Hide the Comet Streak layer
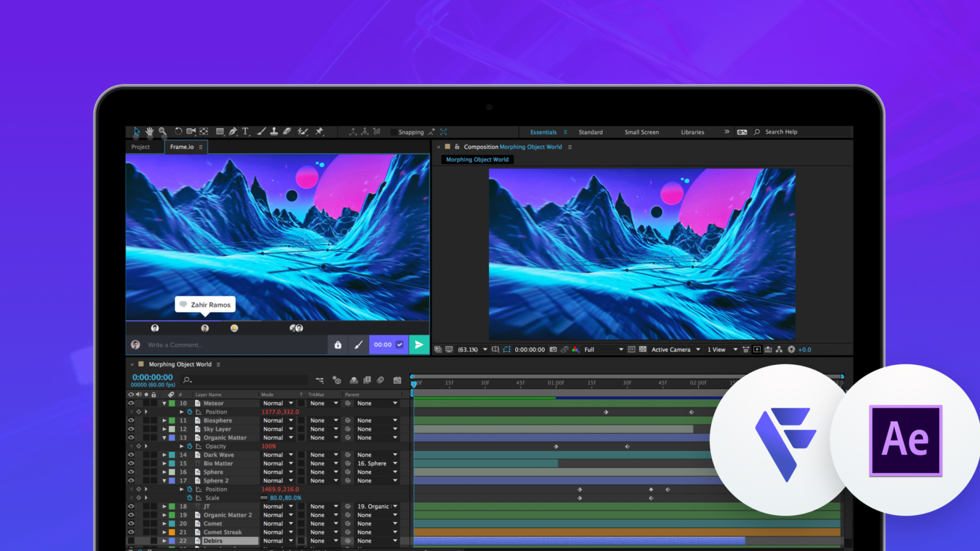Screen dimensions: 980x551 tap(131, 532)
